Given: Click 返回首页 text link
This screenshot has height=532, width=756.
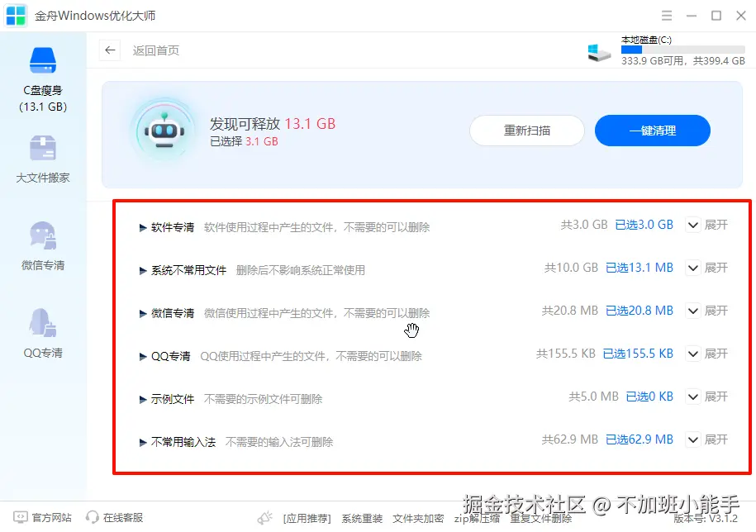Looking at the screenshot, I should 155,50.
